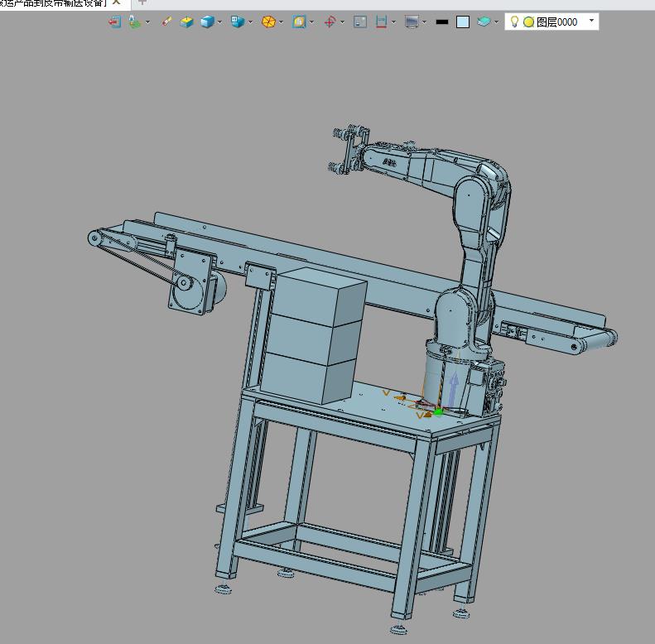Screen dimensions: 655x644
Task: Open the dimension tool dropdown arrow
Action: [x=393, y=22]
